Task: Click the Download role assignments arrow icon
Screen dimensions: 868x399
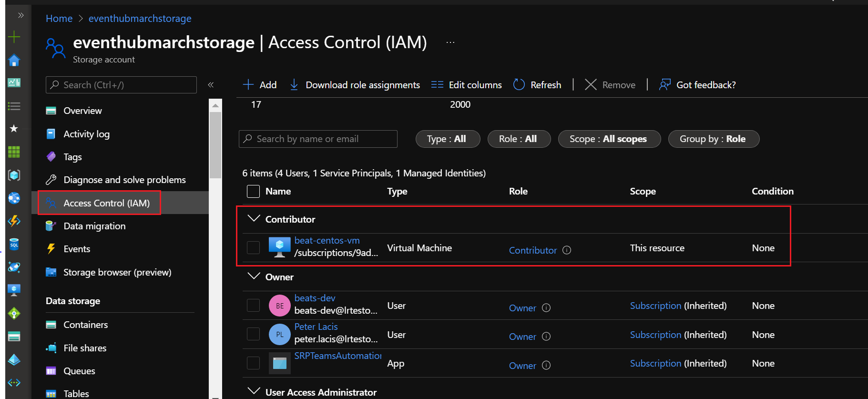Action: pos(294,85)
